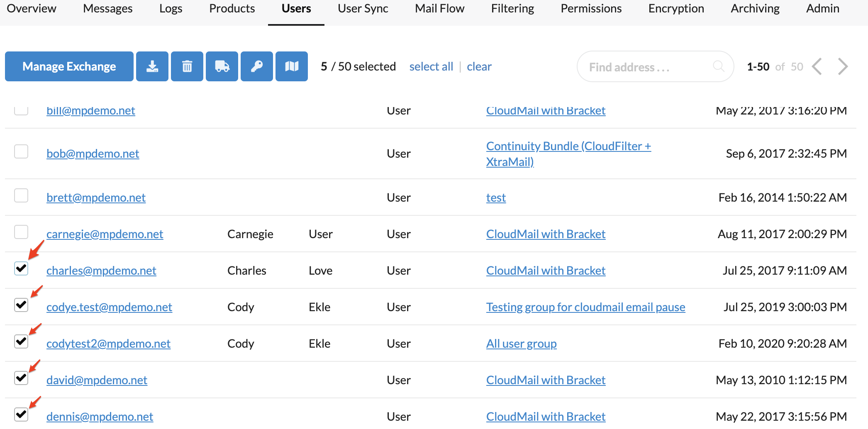Viewport: 868px width, 429px height.
Task: Open Continuity Bundle (CloudFilter + XtraMail) link
Action: click(x=568, y=154)
